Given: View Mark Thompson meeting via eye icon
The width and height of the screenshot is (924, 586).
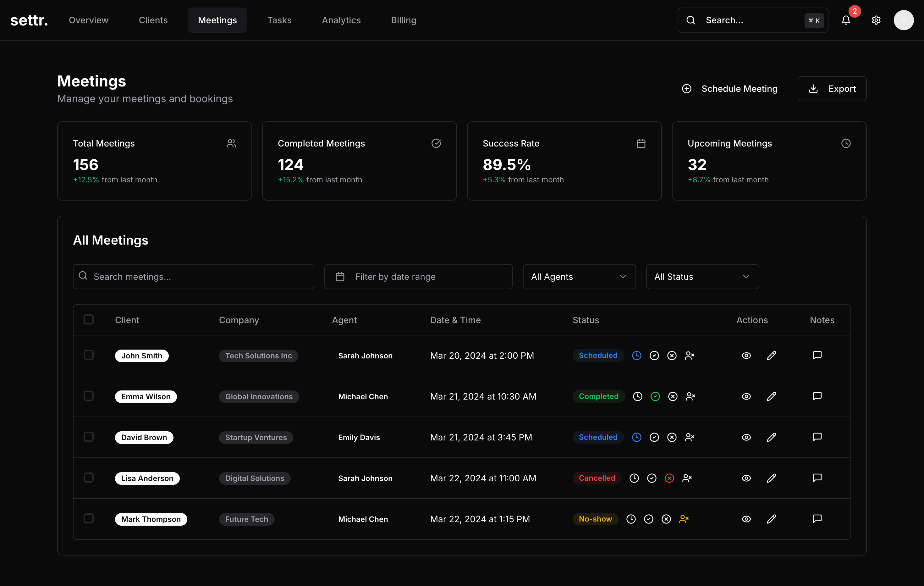Looking at the screenshot, I should 746,519.
